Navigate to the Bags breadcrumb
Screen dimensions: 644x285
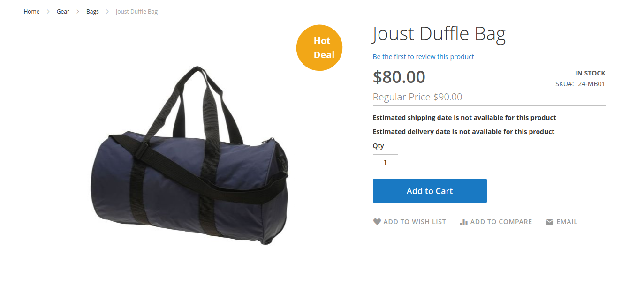coord(92,12)
